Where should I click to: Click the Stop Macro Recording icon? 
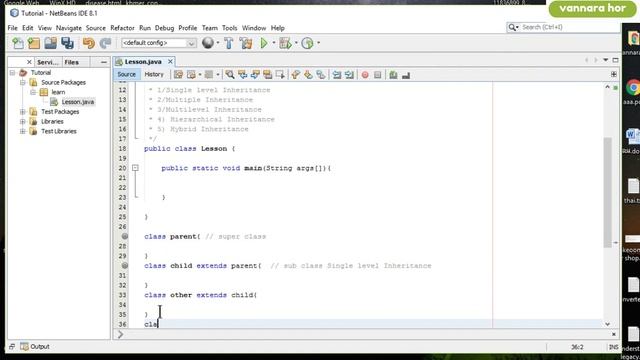(x=378, y=75)
